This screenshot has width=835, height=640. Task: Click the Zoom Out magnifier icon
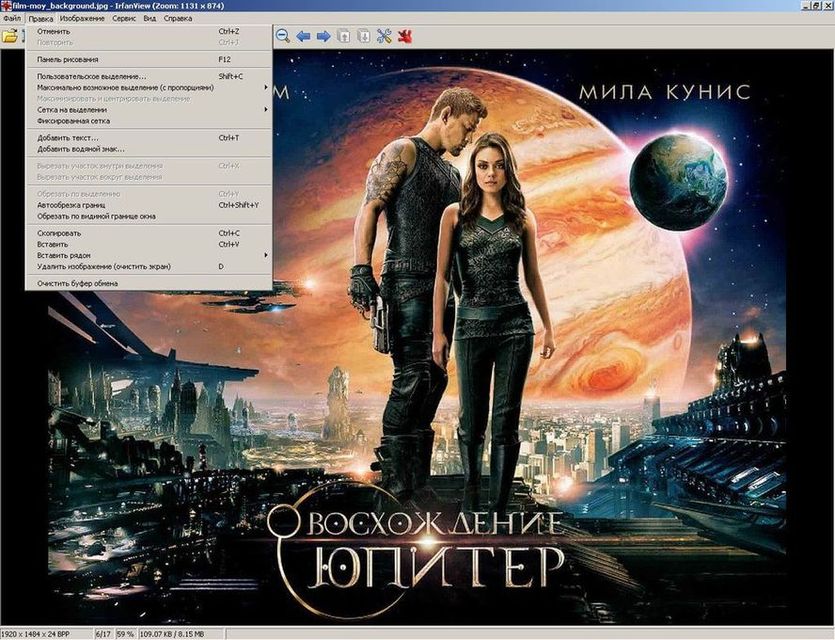click(x=283, y=36)
